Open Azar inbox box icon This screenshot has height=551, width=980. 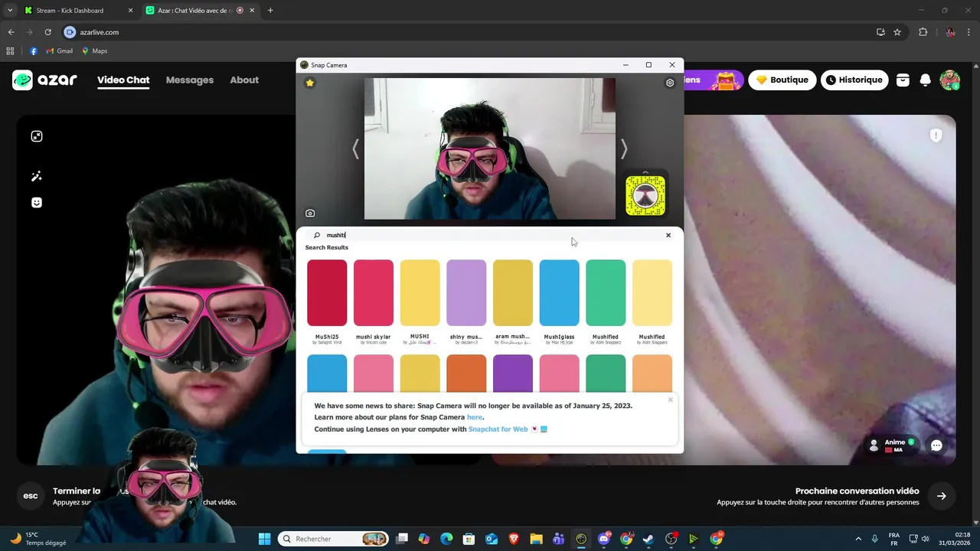903,80
